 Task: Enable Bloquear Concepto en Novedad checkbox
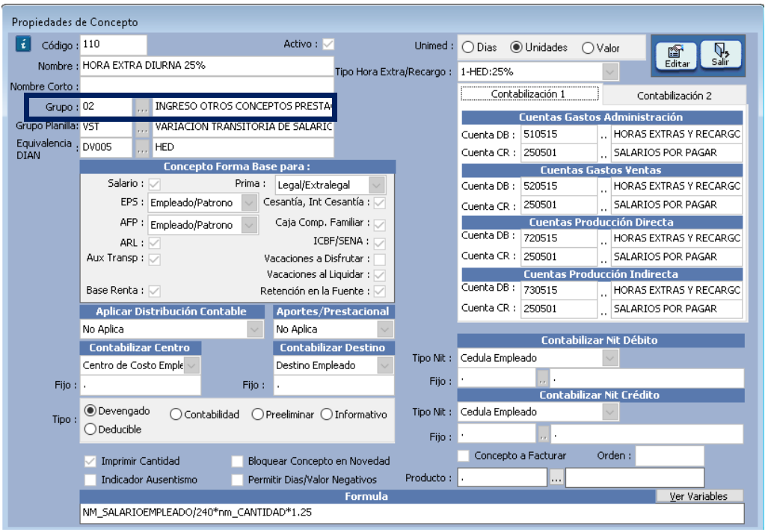(x=237, y=461)
